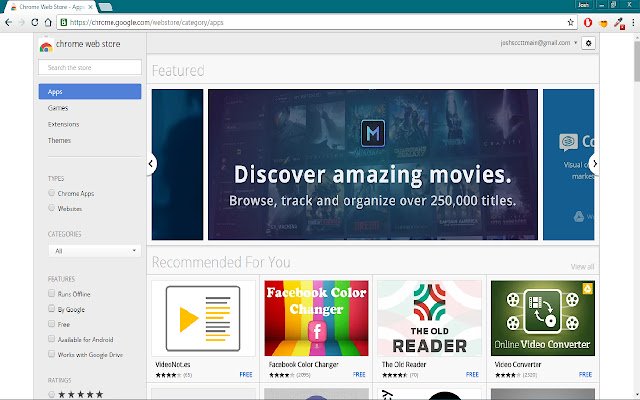Click the VideoNot.es thumbnail image
Screen dimensions: 640x400
point(203,318)
